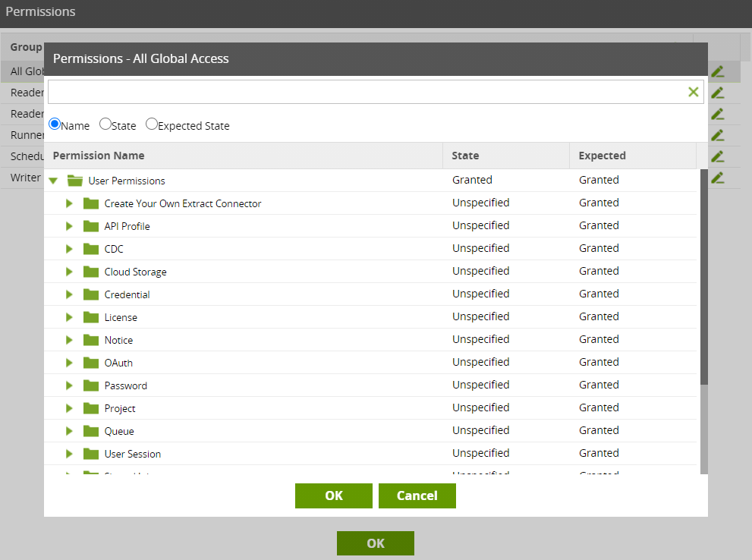Click the Queue folder icon
Image resolution: width=752 pixels, height=560 pixels.
[x=90, y=431]
